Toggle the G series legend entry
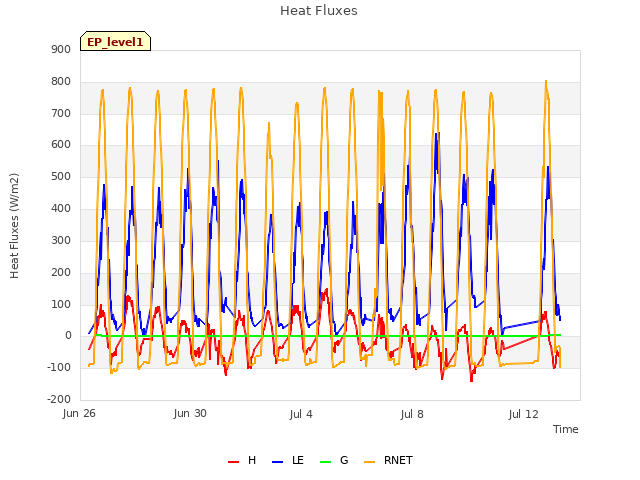Viewport: 640px width, 480px height. (x=334, y=460)
